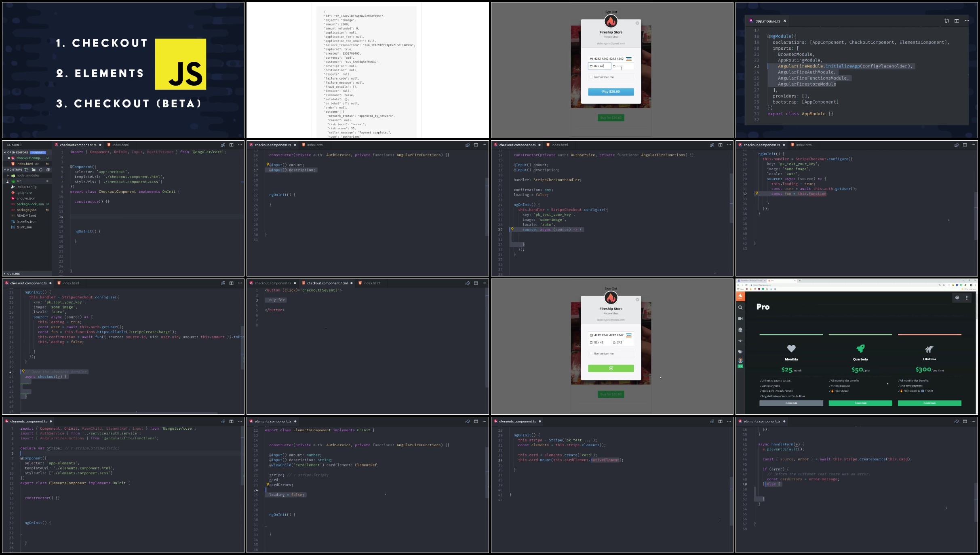This screenshot has width=980, height=555.
Task: Choose the Lifetime plan button
Action: pyautogui.click(x=929, y=403)
